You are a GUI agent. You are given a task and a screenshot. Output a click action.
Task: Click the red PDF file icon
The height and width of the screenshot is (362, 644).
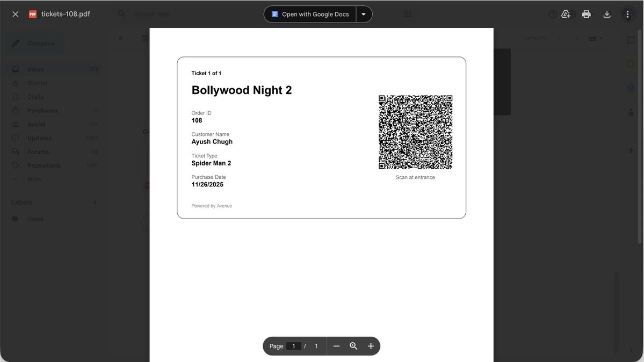coord(32,14)
